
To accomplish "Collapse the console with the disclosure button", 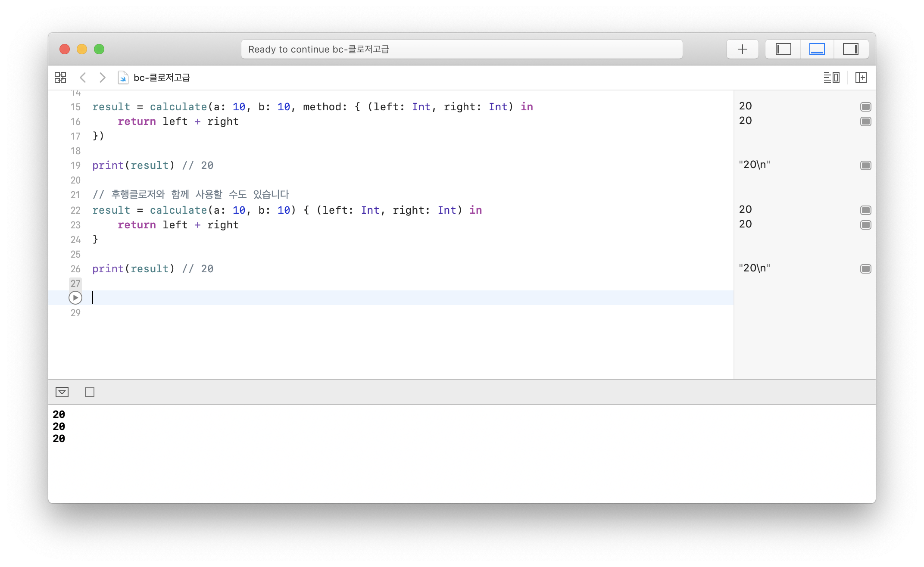I will click(62, 392).
